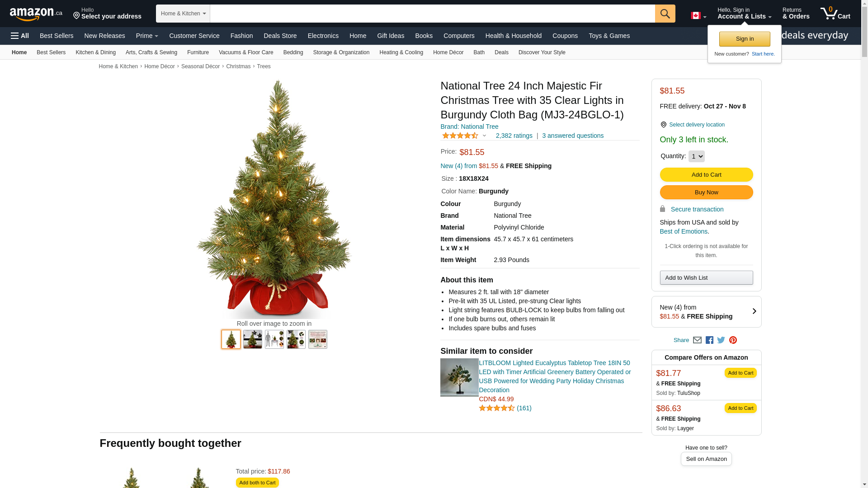Open the Quantity dropdown
This screenshot has width=868, height=488.
[x=696, y=156]
